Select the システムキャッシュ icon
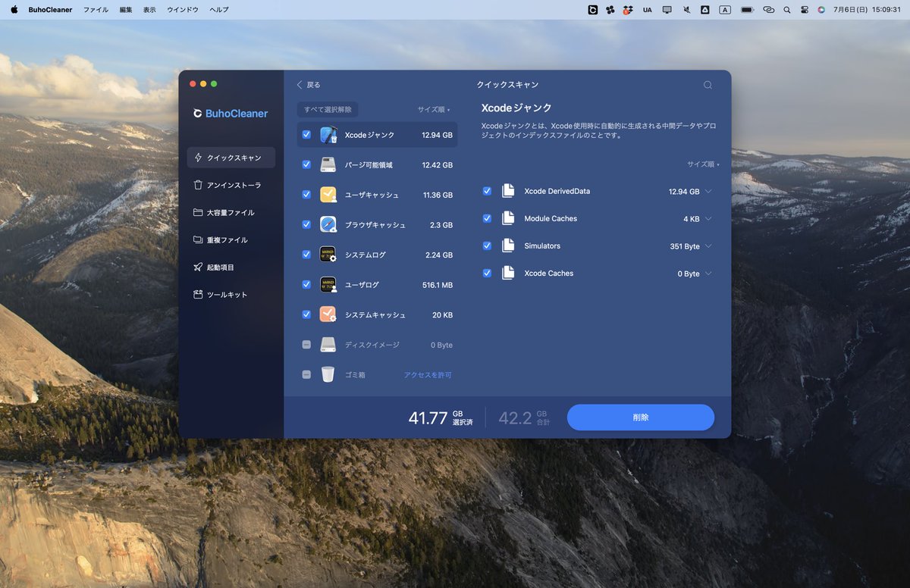The image size is (910, 588). (328, 314)
